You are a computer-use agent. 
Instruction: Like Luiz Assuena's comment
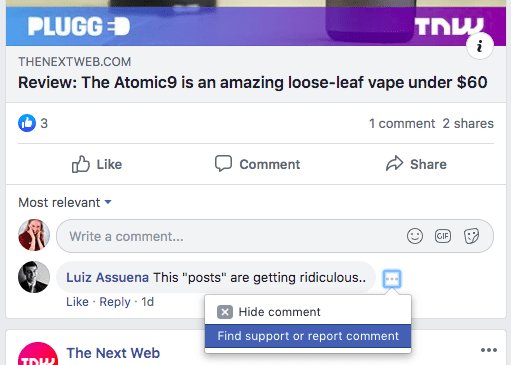77,302
